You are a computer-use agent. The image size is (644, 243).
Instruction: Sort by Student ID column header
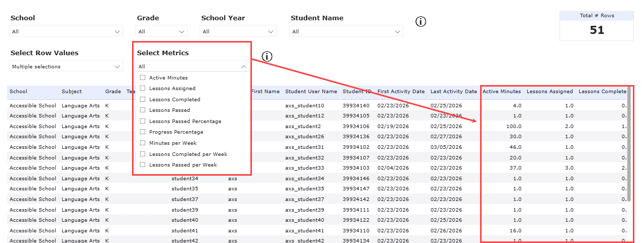[357, 92]
